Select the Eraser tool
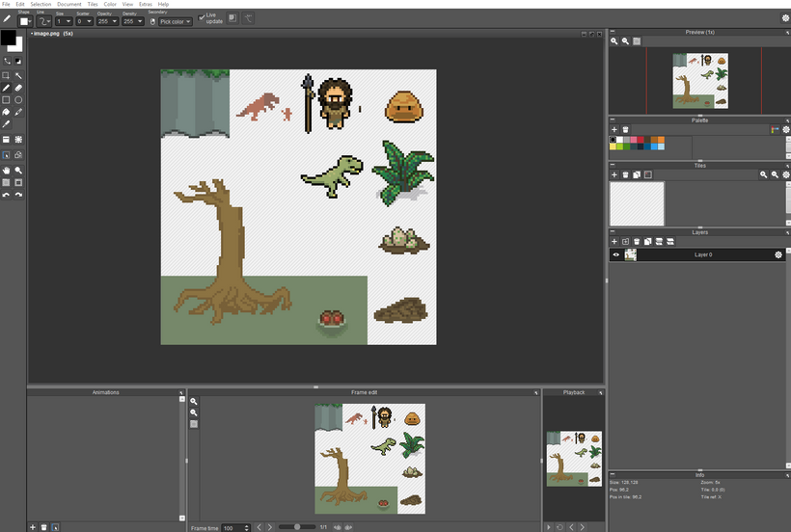The image size is (791, 532). [19, 88]
